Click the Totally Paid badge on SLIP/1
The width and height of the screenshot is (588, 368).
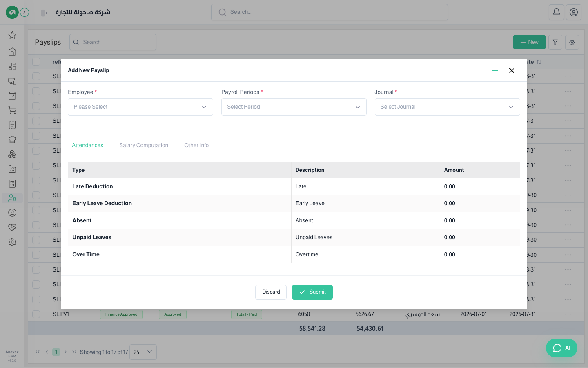click(x=247, y=314)
